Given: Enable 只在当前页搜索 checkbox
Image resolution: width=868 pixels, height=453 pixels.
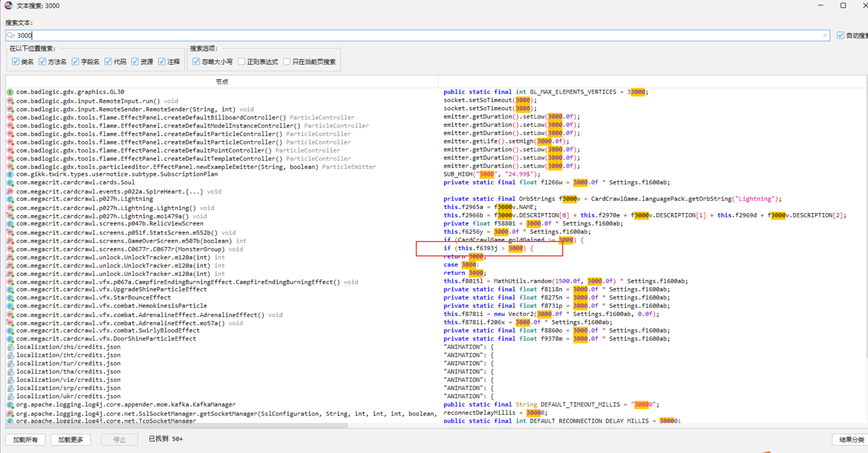Looking at the screenshot, I should pyautogui.click(x=287, y=62).
